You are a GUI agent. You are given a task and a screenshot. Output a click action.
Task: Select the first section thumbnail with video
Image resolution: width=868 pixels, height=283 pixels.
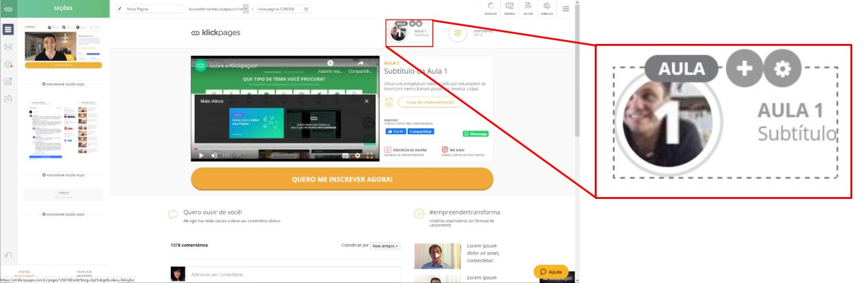click(x=63, y=46)
